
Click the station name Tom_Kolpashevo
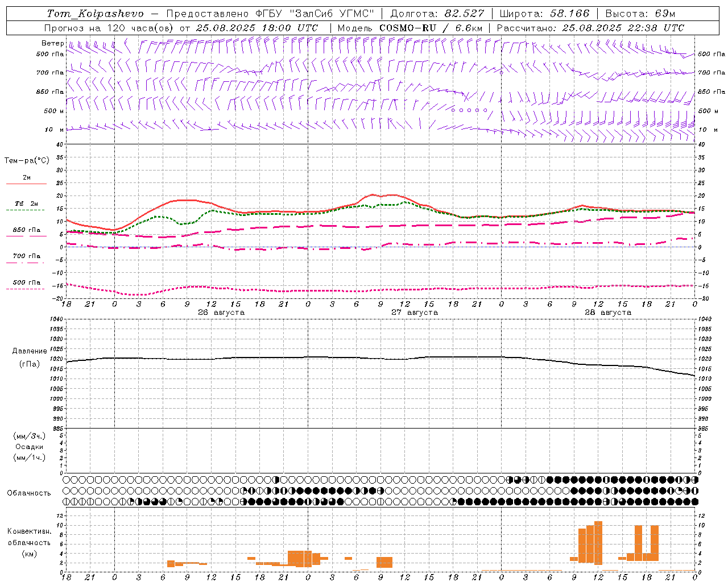[x=95, y=14]
